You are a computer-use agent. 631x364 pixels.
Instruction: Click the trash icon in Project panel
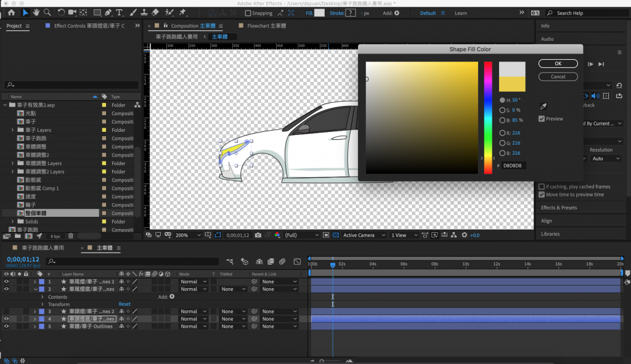(70, 235)
